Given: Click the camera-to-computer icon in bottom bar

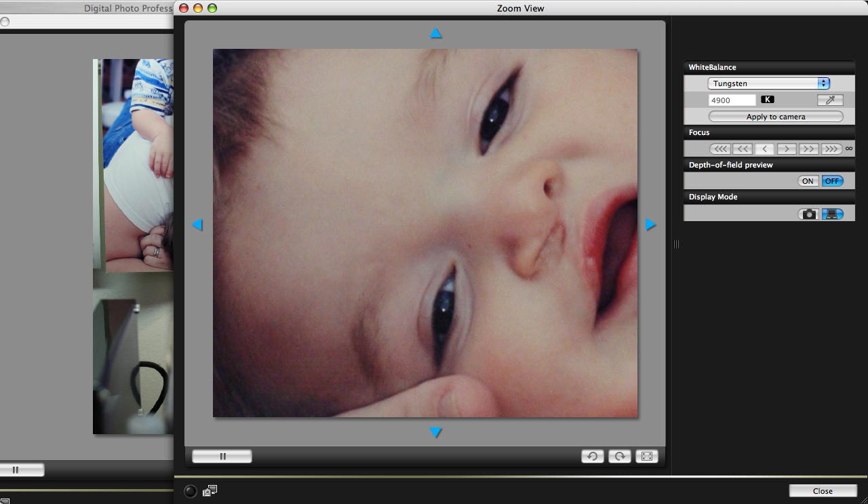Looking at the screenshot, I should coord(210,490).
